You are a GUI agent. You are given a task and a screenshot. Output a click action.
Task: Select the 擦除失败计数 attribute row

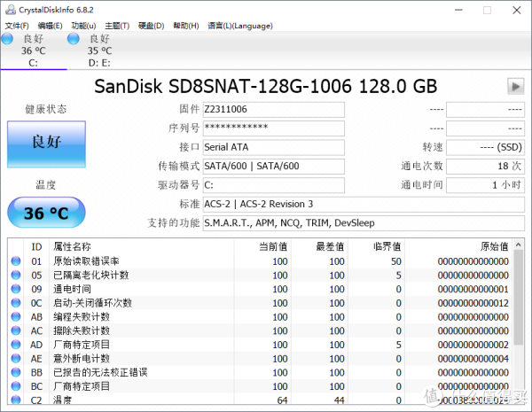(260, 330)
